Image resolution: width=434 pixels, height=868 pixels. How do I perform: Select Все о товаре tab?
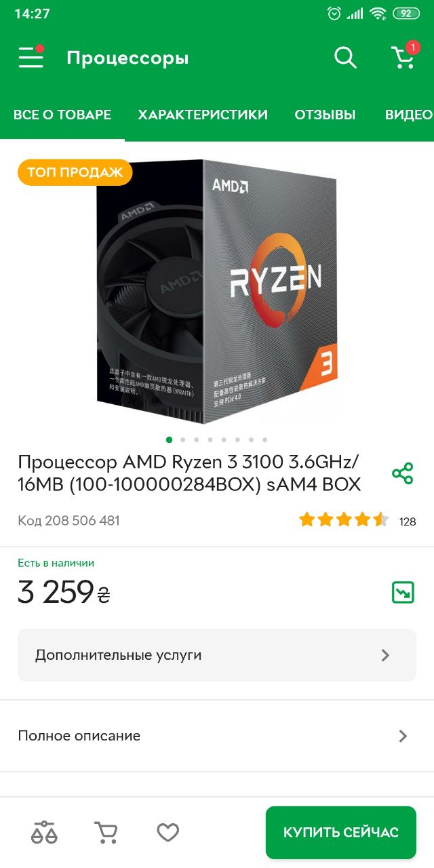click(x=62, y=115)
